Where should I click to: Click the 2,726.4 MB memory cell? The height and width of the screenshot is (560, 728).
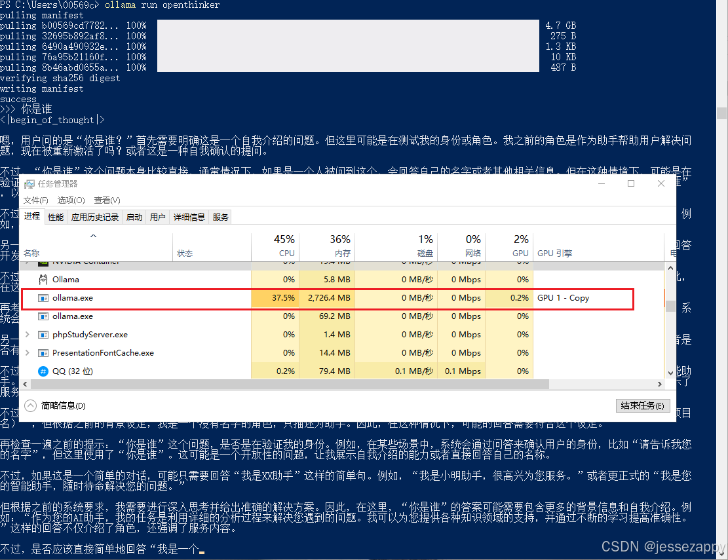coord(327,298)
